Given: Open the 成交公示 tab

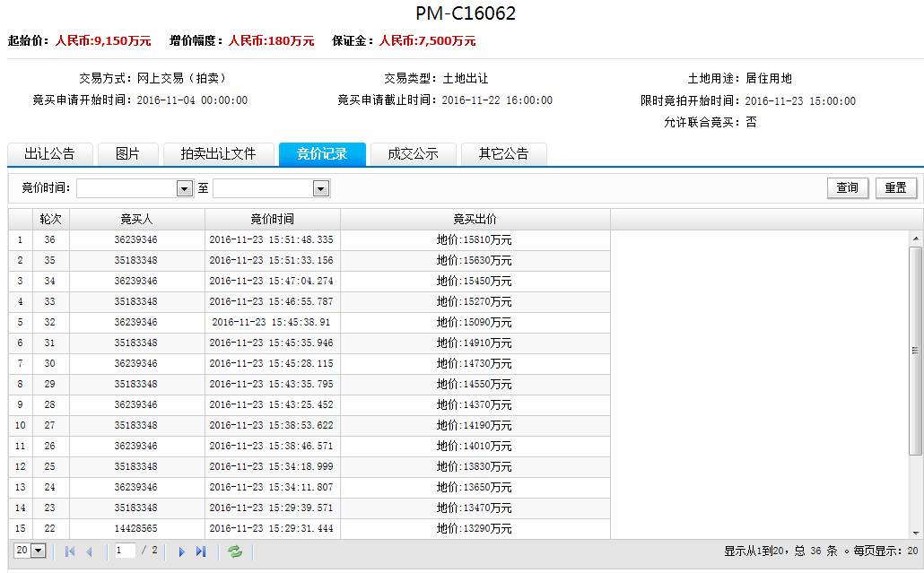Looking at the screenshot, I should tap(413, 154).
